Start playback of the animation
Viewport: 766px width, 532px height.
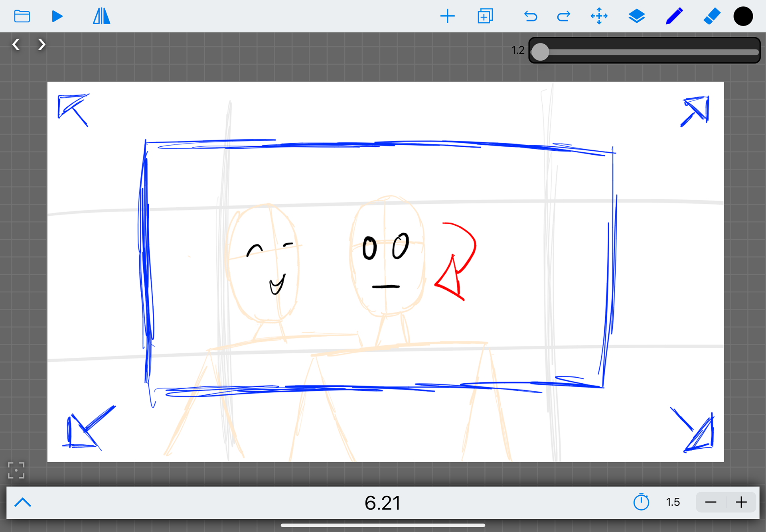click(x=57, y=16)
